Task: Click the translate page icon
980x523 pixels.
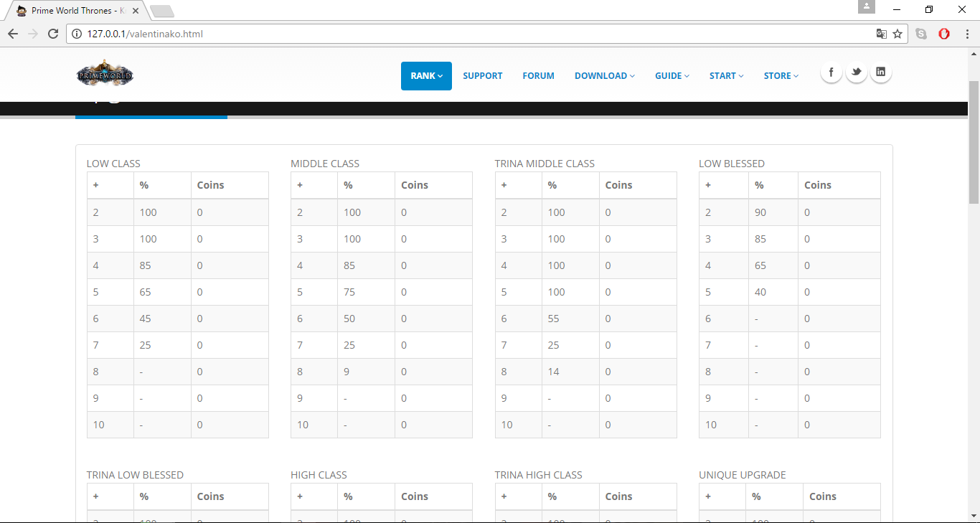Action: point(881,34)
